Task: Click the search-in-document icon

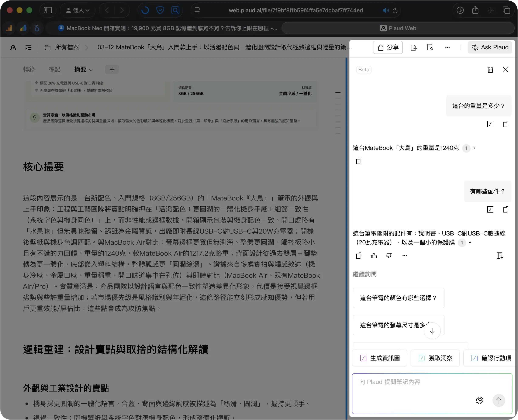Action: tap(430, 47)
